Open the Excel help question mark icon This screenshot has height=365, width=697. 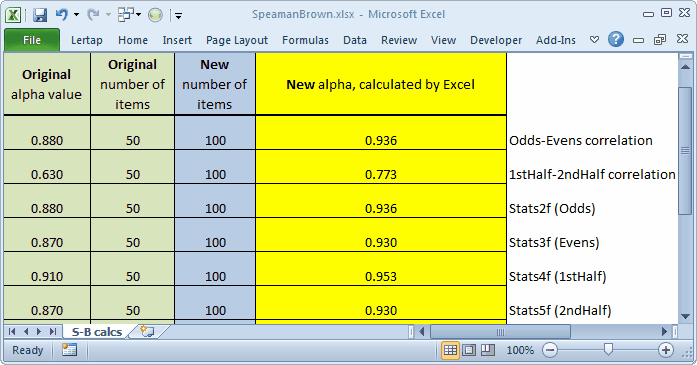(616, 40)
